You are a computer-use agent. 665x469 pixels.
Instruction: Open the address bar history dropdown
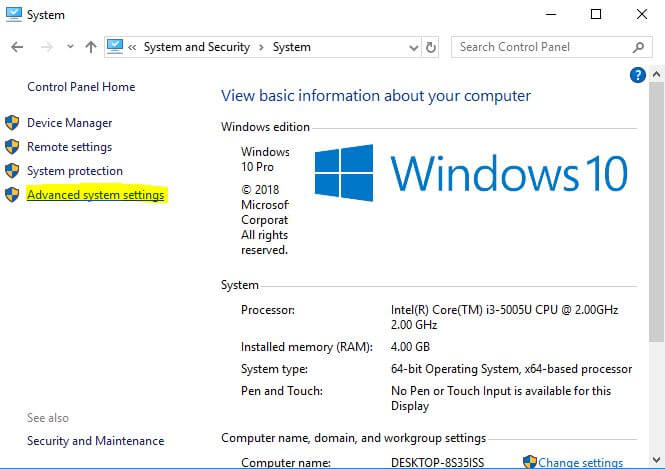pyautogui.click(x=414, y=47)
